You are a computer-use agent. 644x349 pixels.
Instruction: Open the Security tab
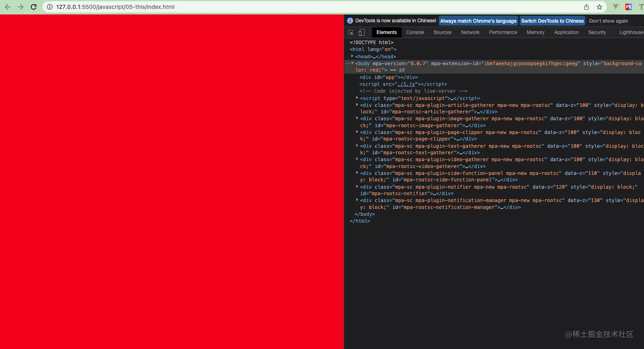pos(597,32)
